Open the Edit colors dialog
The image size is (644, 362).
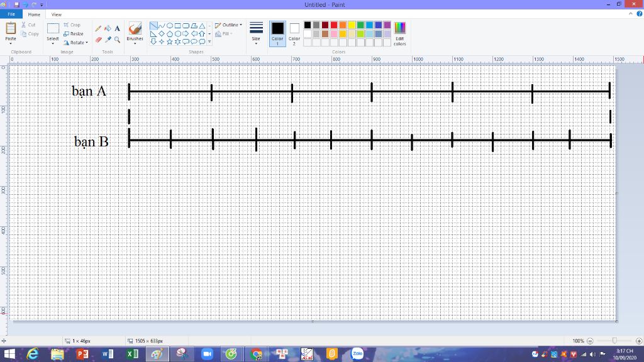click(x=399, y=34)
